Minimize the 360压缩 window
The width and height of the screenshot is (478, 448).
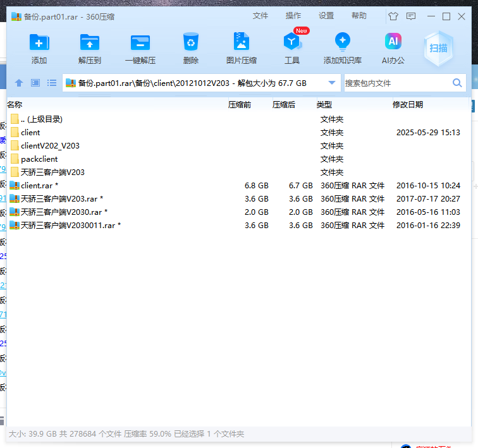pos(431,16)
